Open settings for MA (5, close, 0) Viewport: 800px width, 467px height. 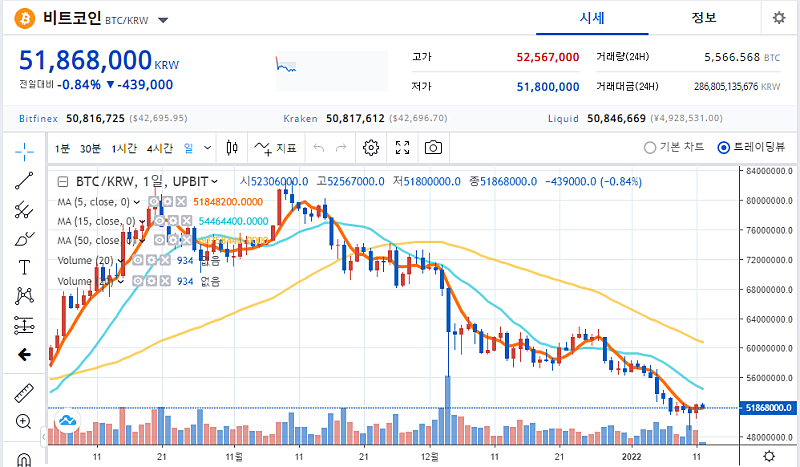click(x=168, y=202)
